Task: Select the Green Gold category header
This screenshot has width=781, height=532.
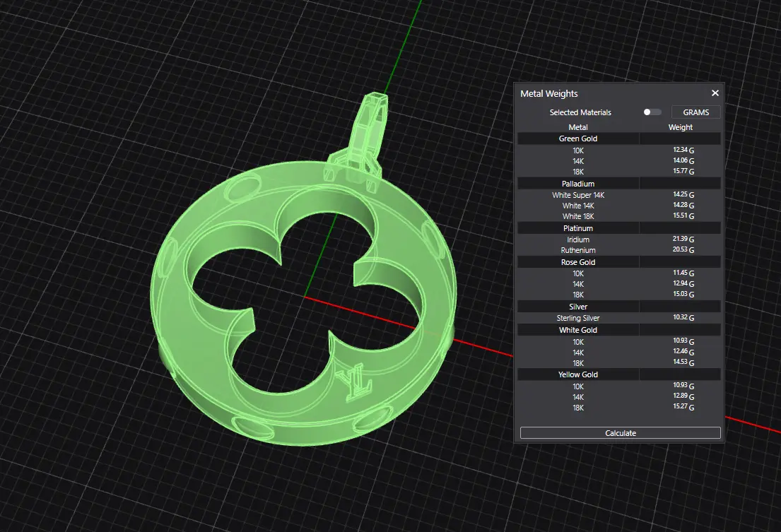Action: point(619,138)
